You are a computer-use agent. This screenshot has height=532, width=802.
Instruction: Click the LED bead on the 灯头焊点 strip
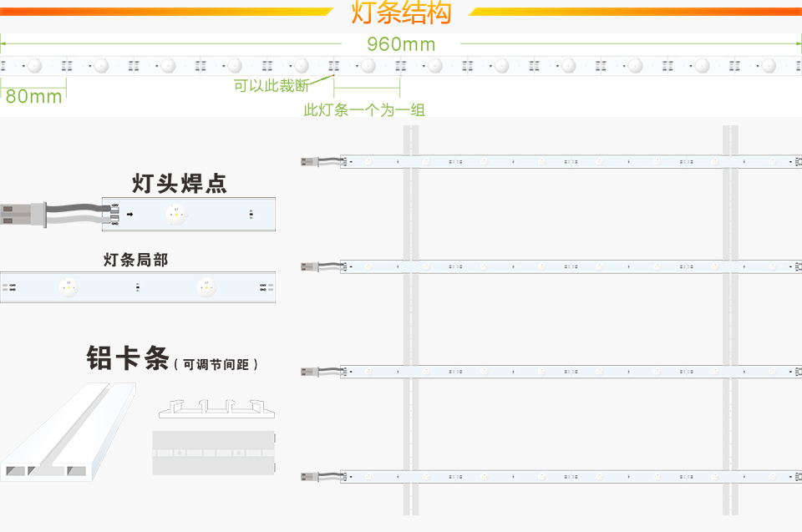(175, 214)
